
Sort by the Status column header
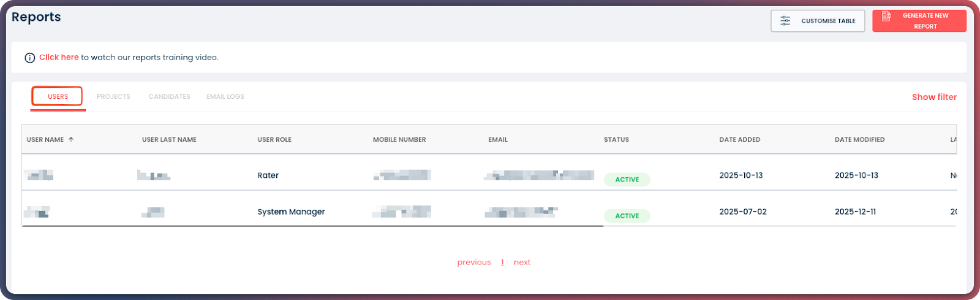point(616,140)
